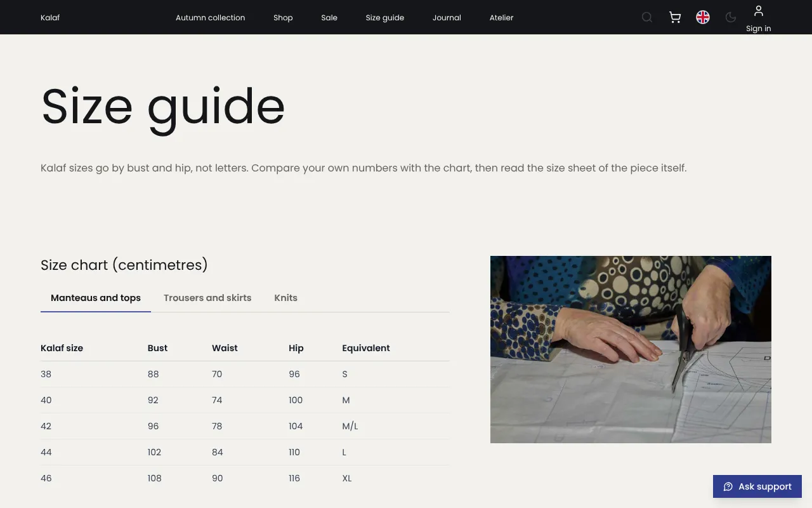Click the Size guide page title

click(163, 108)
